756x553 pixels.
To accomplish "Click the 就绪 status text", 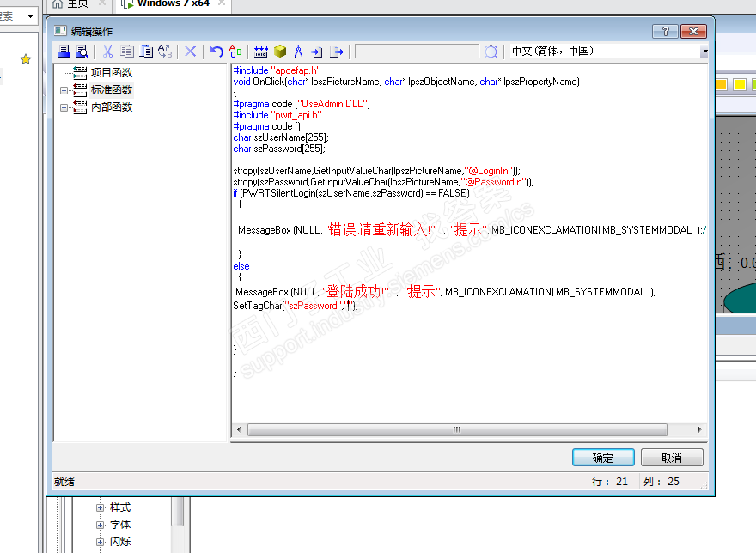I will 64,482.
